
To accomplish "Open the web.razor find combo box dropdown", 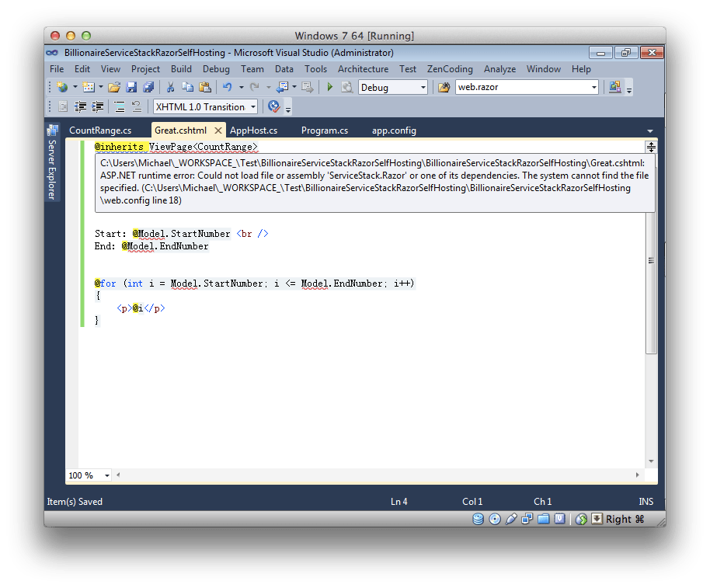I will (x=593, y=87).
